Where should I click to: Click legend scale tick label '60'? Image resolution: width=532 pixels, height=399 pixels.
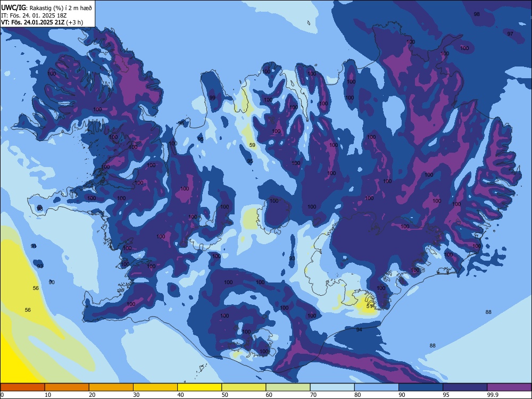pyautogui.click(x=269, y=395)
